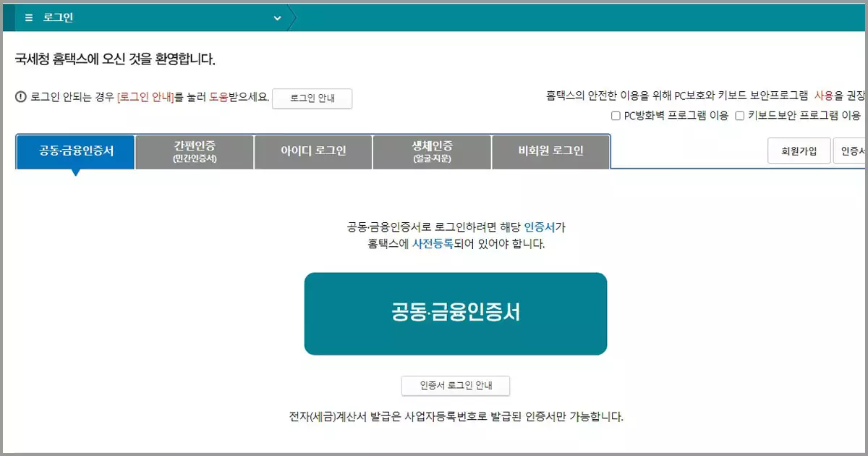Select the 공동·금융인증서 tab
The height and width of the screenshot is (456, 868).
click(x=75, y=151)
